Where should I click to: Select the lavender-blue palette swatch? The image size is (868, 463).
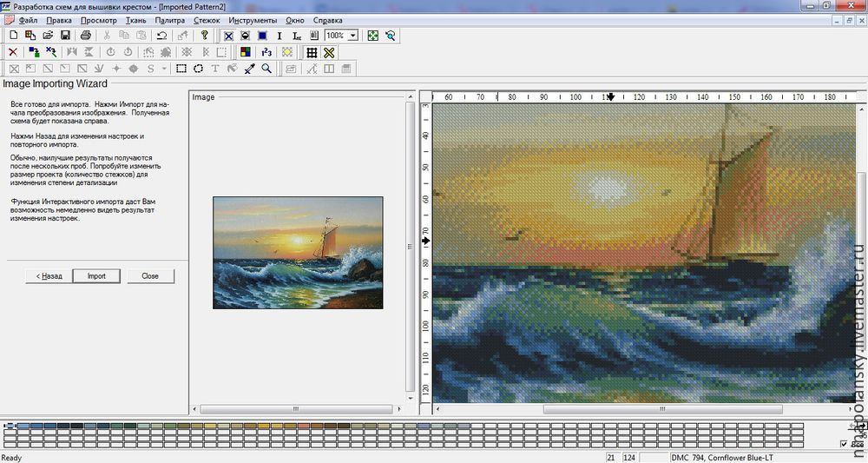pyautogui.click(x=424, y=426)
